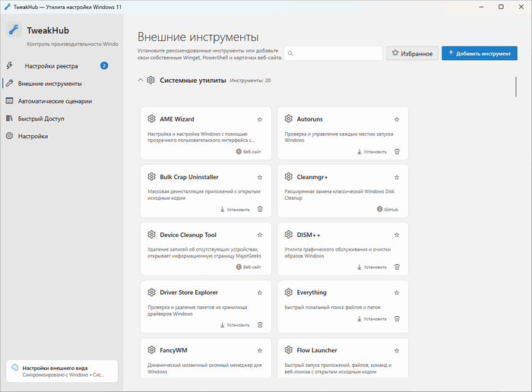
Task: Click the Cleanmgr+ gear icon
Action: click(288, 177)
